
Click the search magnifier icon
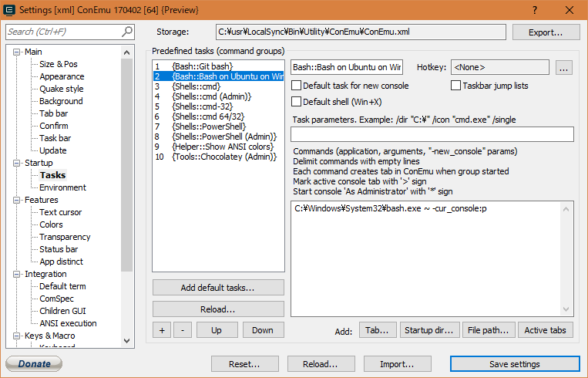tap(127, 32)
